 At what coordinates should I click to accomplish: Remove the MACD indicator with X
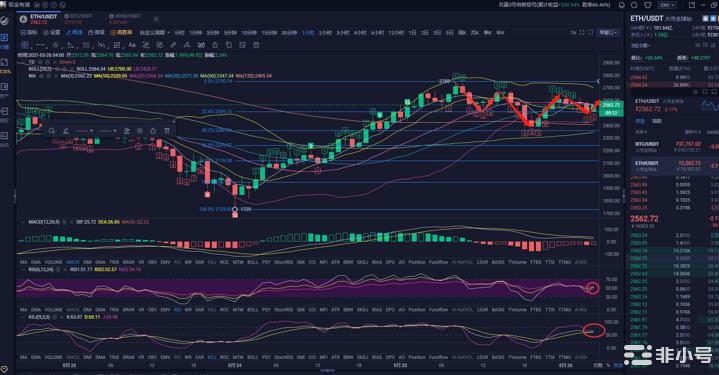(x=72, y=222)
